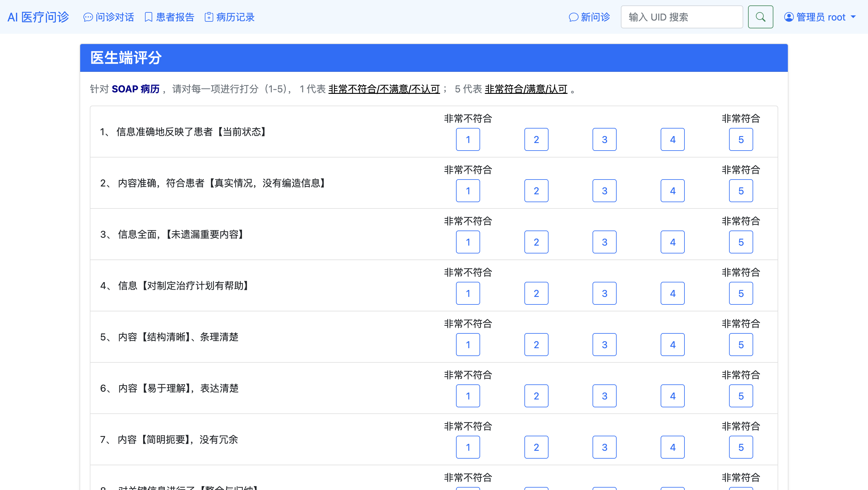Click the chat bubble icon beside 问诊对话

(88, 17)
